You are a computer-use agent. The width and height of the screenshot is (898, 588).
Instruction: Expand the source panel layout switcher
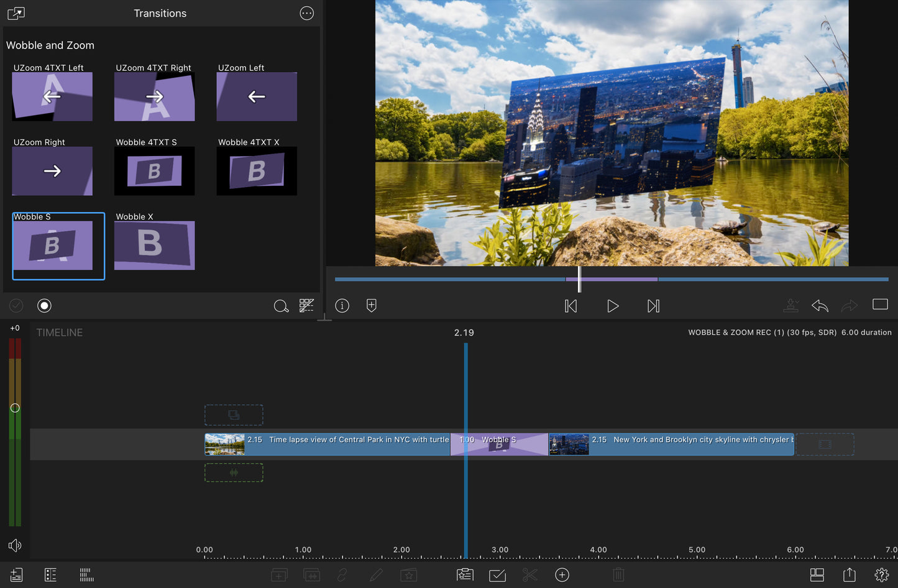[x=15, y=13]
